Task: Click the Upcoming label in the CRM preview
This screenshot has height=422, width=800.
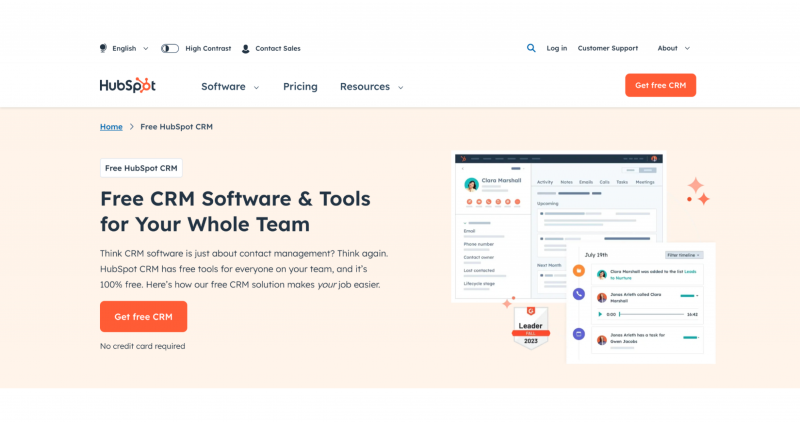Action: click(x=547, y=203)
